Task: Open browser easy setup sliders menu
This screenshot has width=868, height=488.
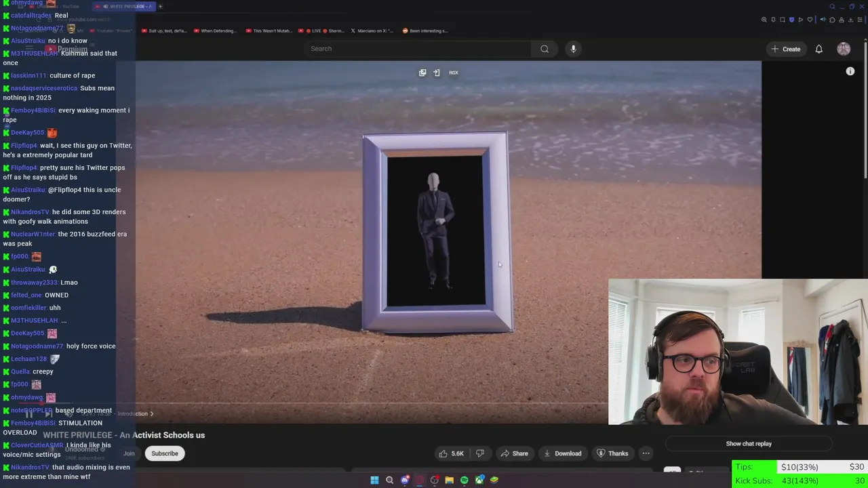Action: click(x=860, y=20)
